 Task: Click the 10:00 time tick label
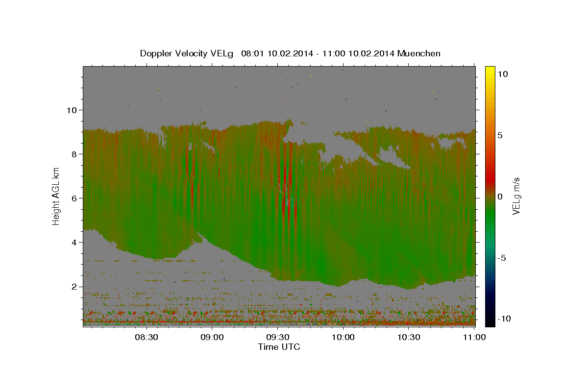coord(343,337)
